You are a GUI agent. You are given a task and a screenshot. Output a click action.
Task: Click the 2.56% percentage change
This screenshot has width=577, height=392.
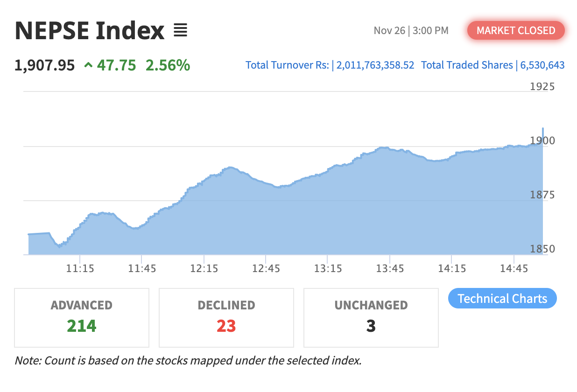[168, 65]
